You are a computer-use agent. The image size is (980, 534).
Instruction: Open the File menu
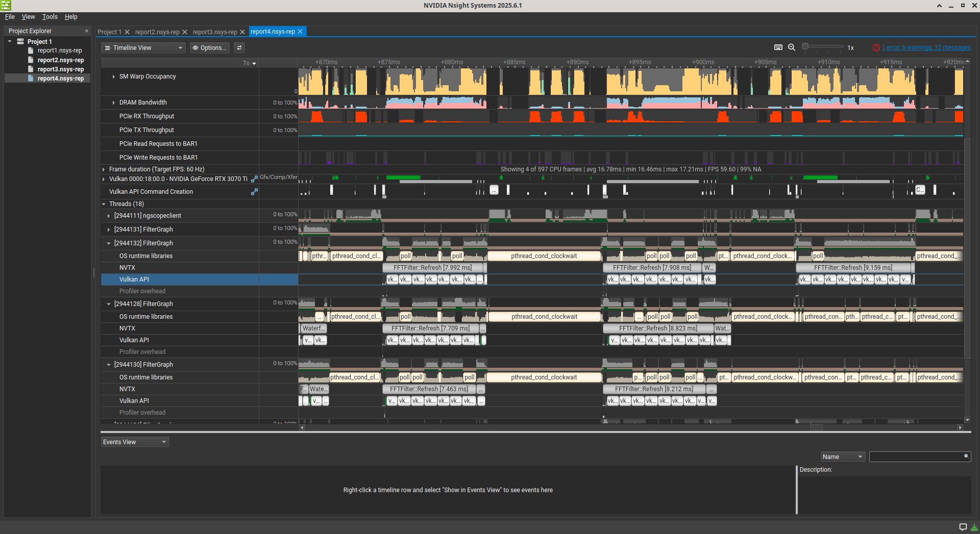click(10, 17)
